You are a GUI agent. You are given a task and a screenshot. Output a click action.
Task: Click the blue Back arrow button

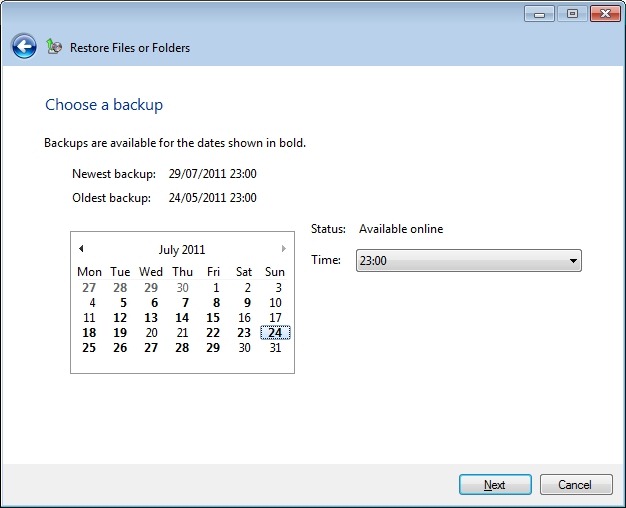click(x=24, y=46)
